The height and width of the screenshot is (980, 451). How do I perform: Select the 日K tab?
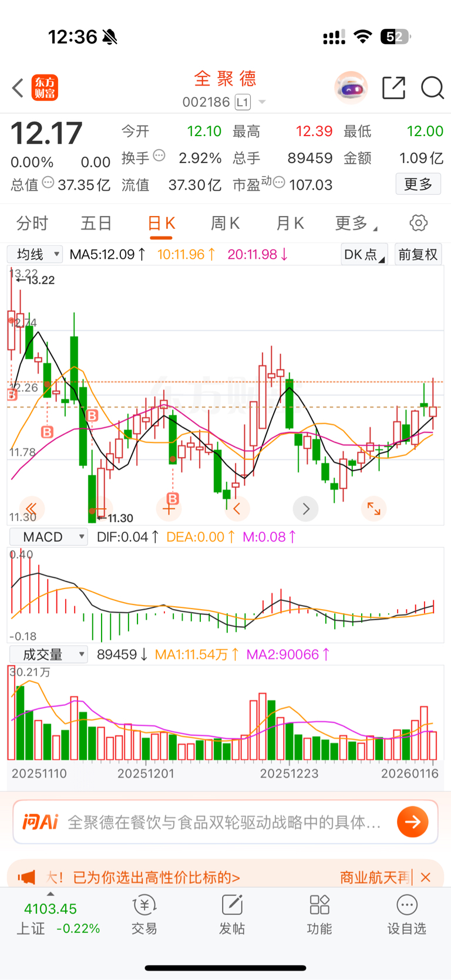tap(161, 223)
